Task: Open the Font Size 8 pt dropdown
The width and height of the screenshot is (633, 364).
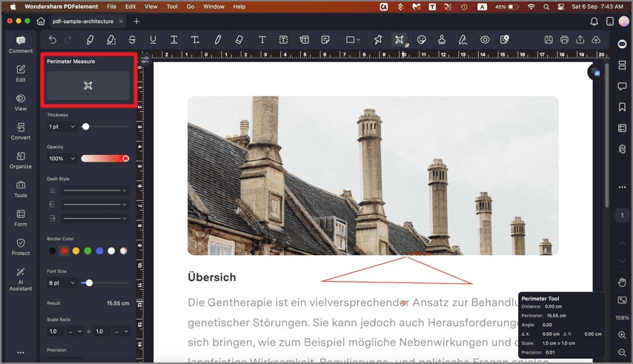Action: coord(62,283)
